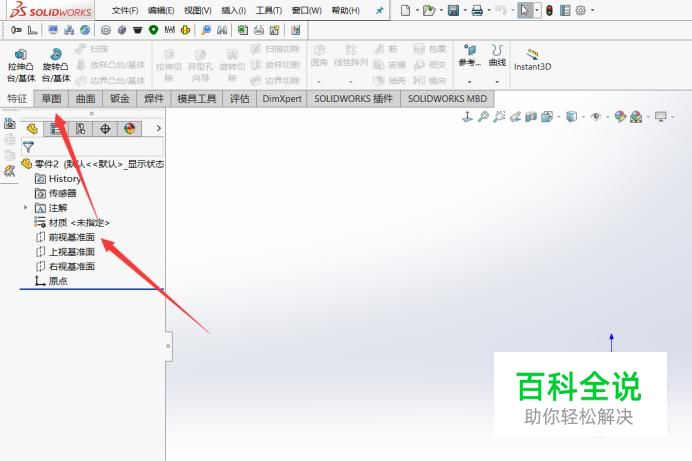Open dropdown arrow next to Options gear
The width and height of the screenshot is (692, 461).
[x=592, y=10]
